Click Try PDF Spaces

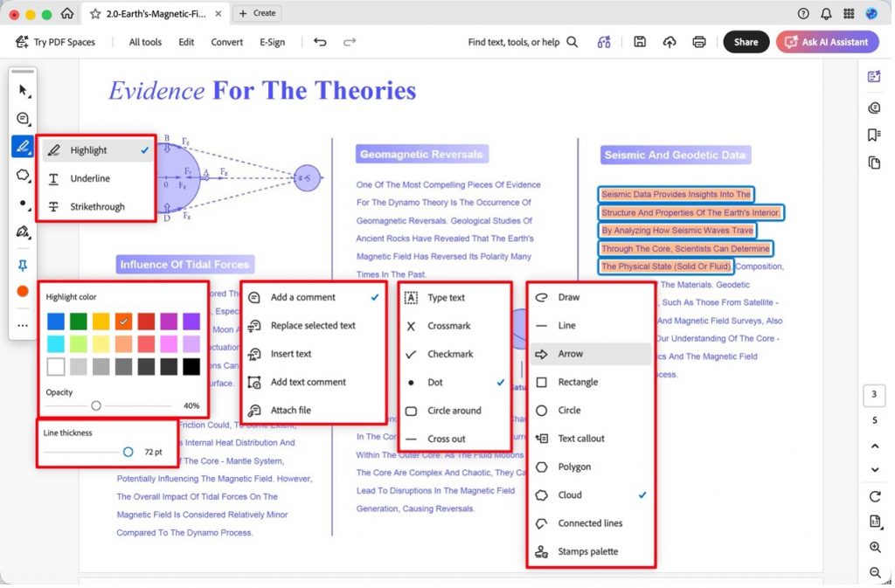point(55,42)
